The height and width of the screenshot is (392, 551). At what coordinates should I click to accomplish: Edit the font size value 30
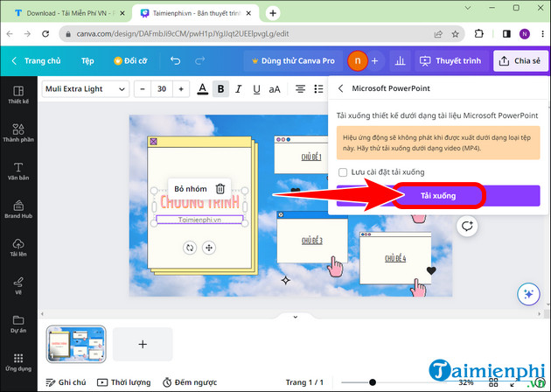click(x=162, y=89)
